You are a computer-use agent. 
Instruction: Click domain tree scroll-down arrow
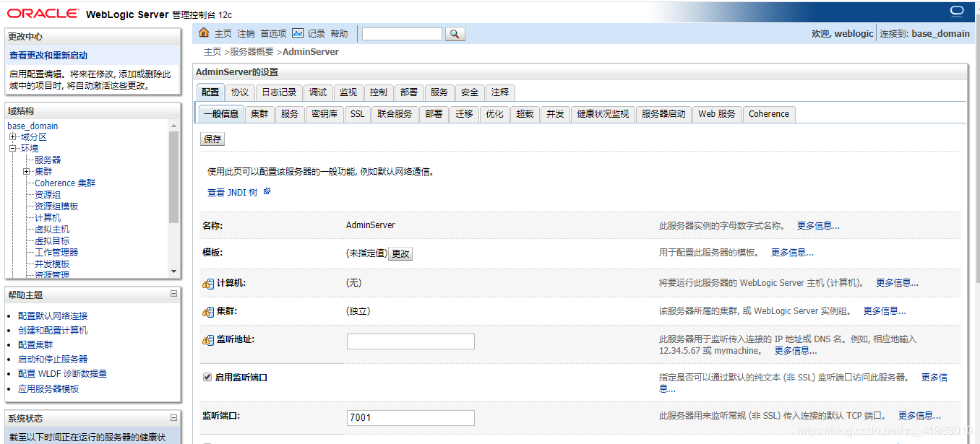tap(173, 271)
